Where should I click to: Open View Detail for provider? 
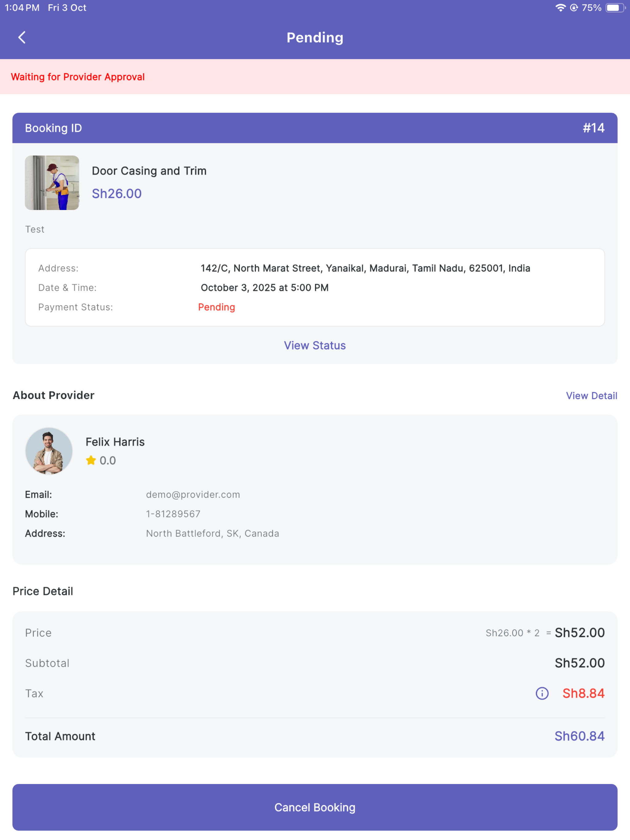point(591,396)
